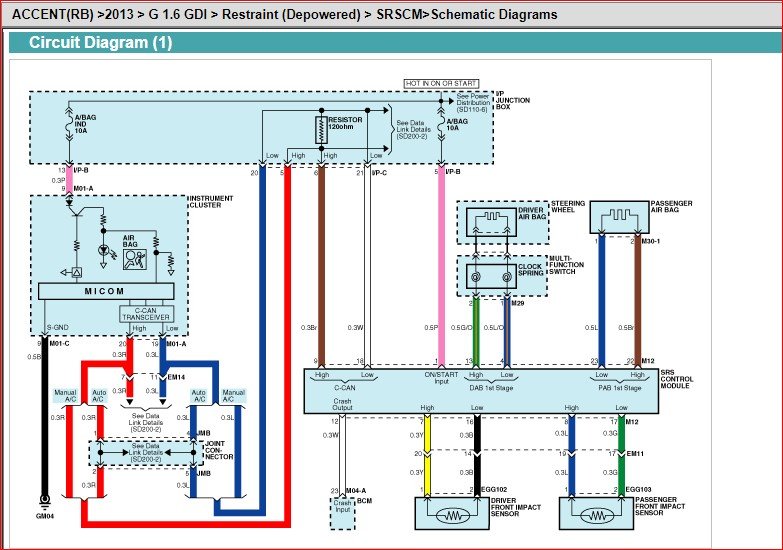This screenshot has height=550, width=783.
Task: Click the M30-1 connector label
Action: (x=651, y=241)
